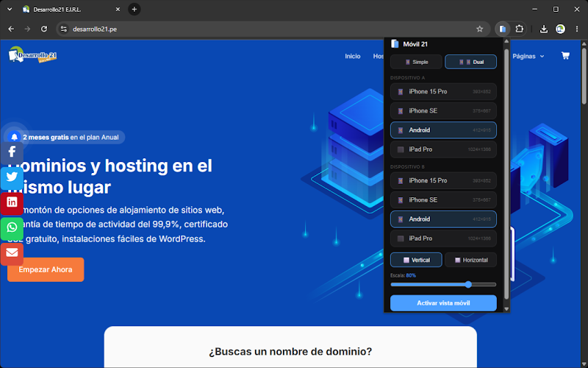The height and width of the screenshot is (368, 588).
Task: Click the Móvil 21 popup header logo
Action: pos(395,44)
